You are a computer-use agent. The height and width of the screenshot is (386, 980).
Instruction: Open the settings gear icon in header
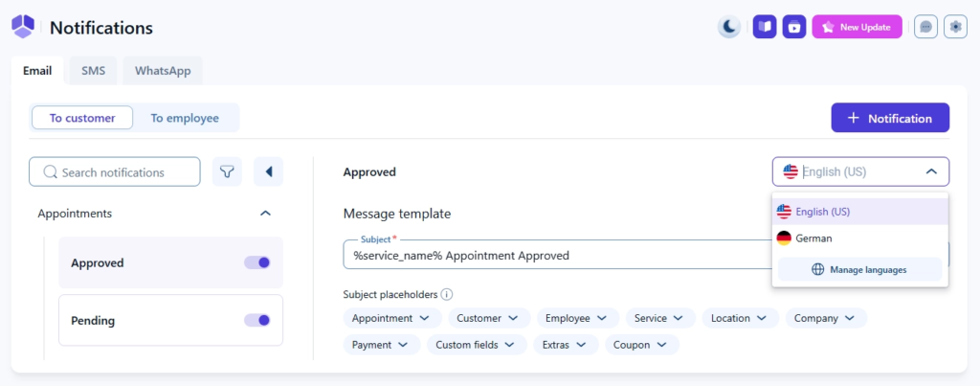click(x=955, y=27)
